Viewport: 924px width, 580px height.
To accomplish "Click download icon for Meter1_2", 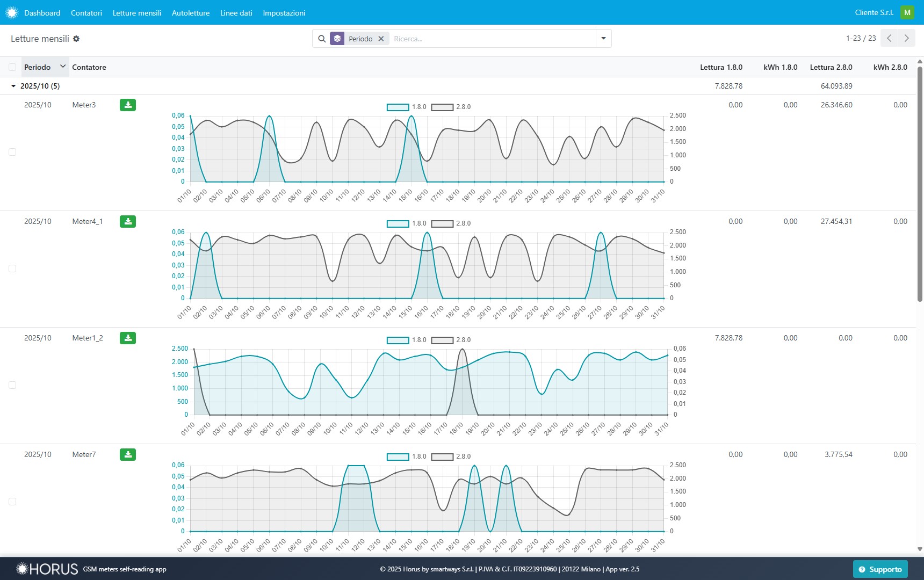I will click(128, 338).
